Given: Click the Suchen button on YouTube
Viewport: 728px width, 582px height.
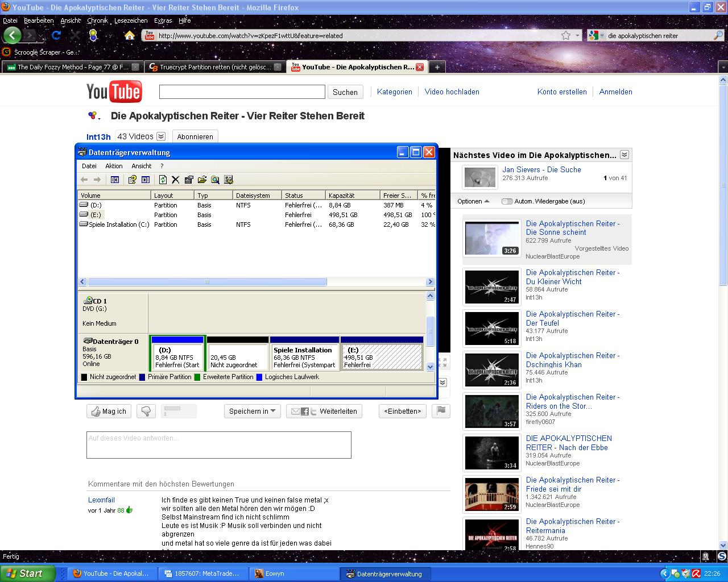Looking at the screenshot, I should coord(345,92).
